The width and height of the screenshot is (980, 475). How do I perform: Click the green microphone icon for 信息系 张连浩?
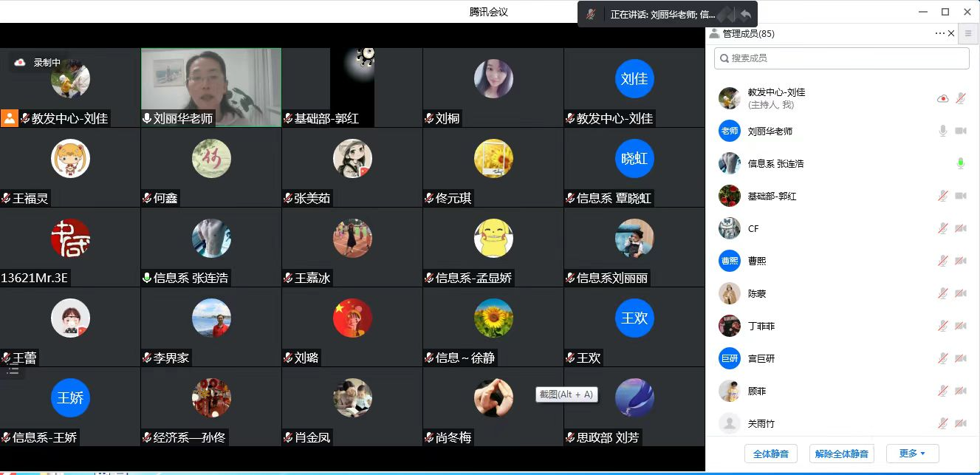point(960,164)
